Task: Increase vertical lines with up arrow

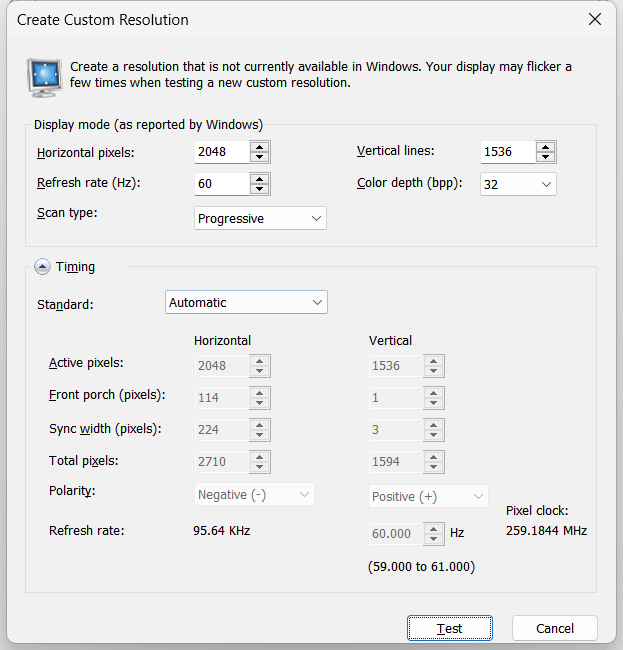Action: pos(545,147)
